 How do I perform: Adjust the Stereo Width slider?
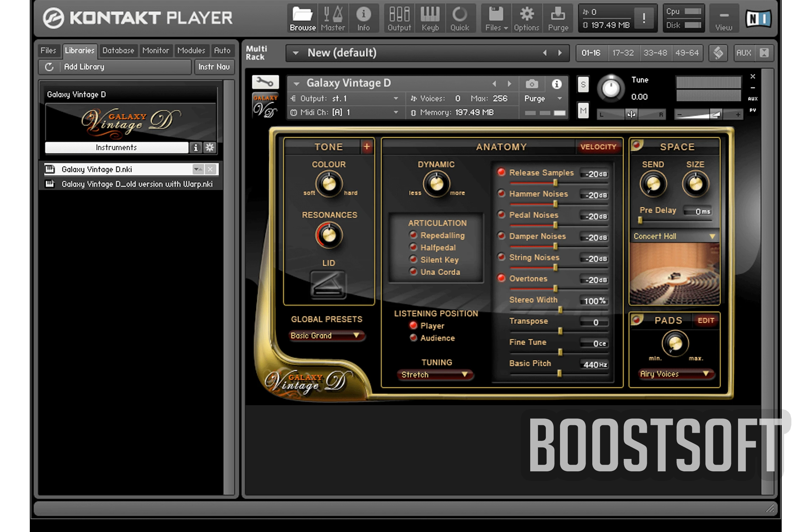coord(560,310)
